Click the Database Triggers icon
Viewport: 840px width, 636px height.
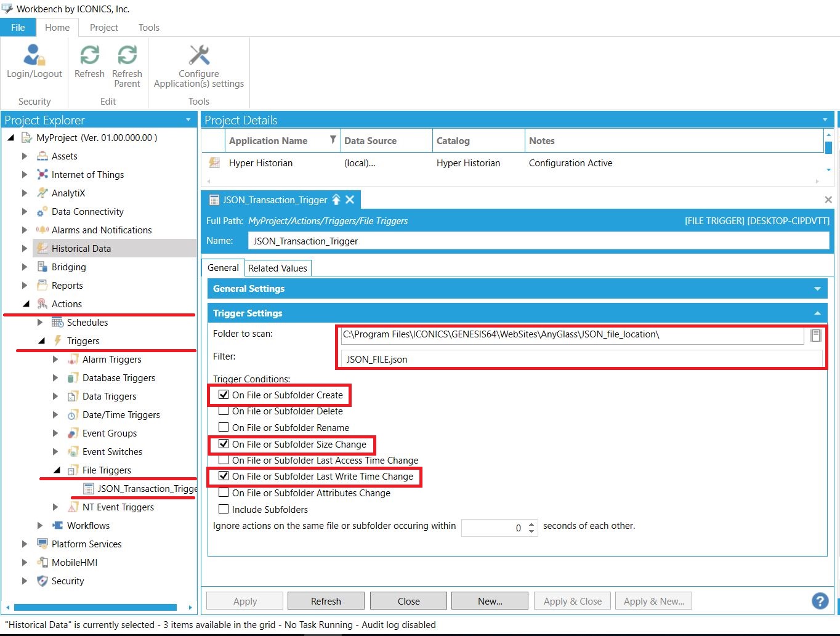pyautogui.click(x=73, y=378)
